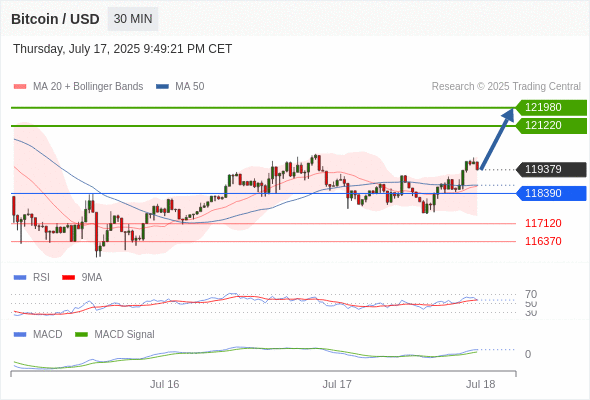Click the Jul 17 date axis marker

point(337,384)
